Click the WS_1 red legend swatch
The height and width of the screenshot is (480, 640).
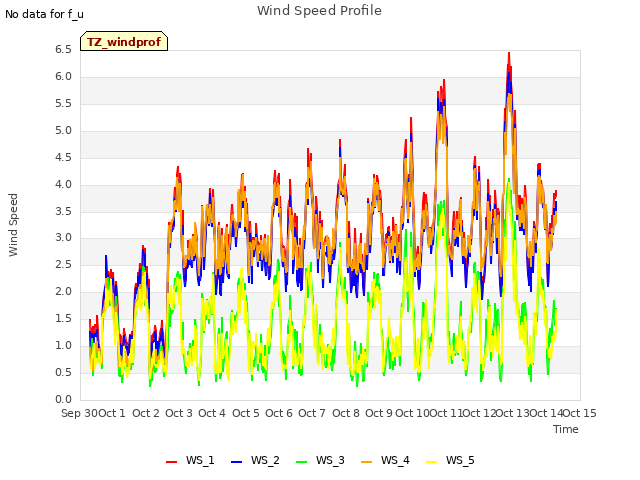pyautogui.click(x=171, y=462)
